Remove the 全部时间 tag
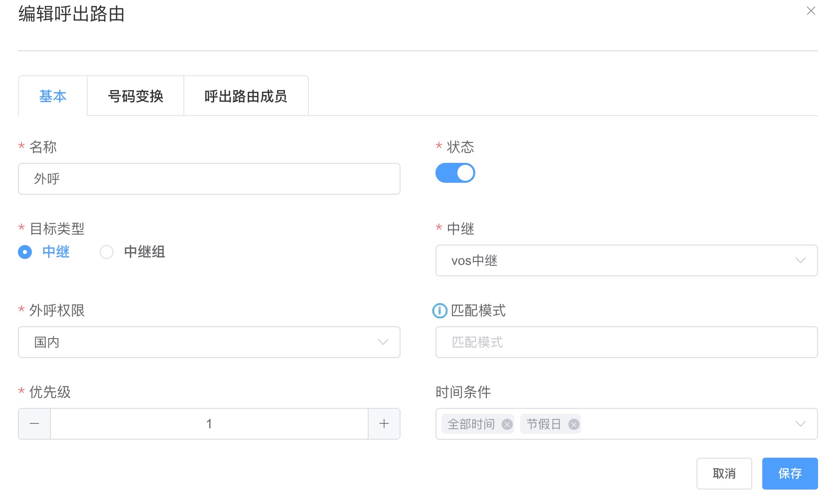833x504 pixels. click(x=507, y=424)
